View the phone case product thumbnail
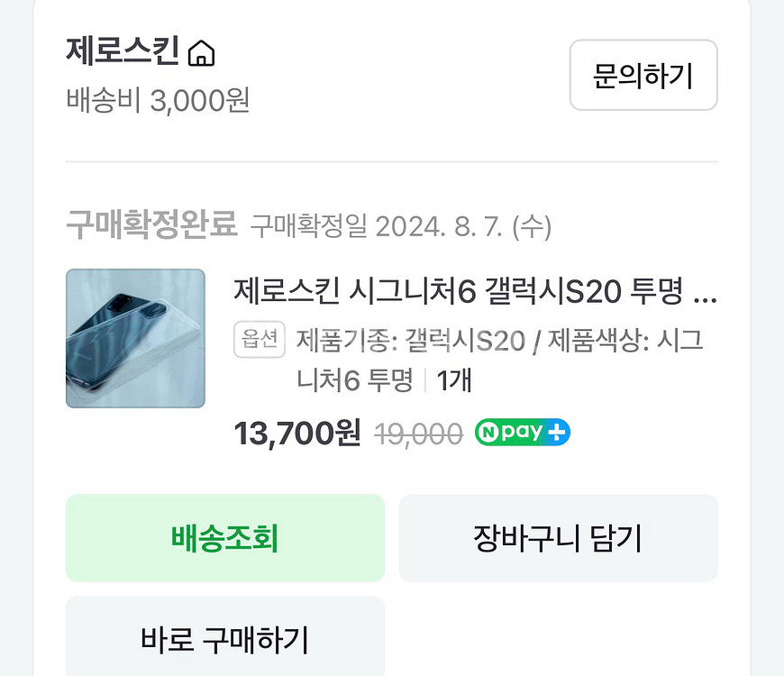Viewport: 784px width, 676px height. point(135,338)
